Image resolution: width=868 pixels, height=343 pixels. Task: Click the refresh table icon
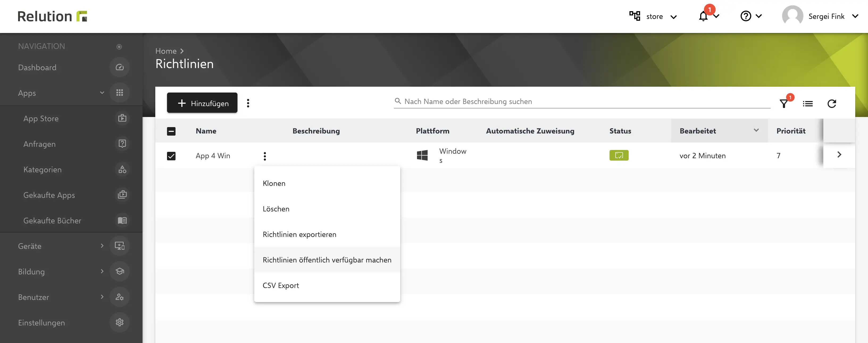(x=832, y=103)
